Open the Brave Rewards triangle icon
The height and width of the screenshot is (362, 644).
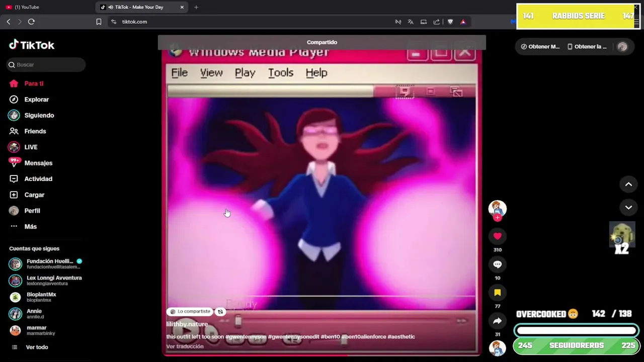pos(463,22)
